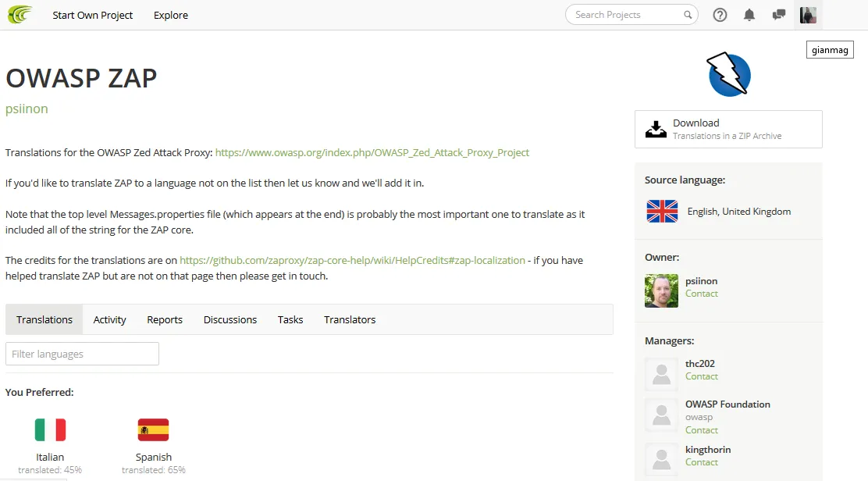Contact manager kingthorin
The image size is (868, 481).
[702, 462]
